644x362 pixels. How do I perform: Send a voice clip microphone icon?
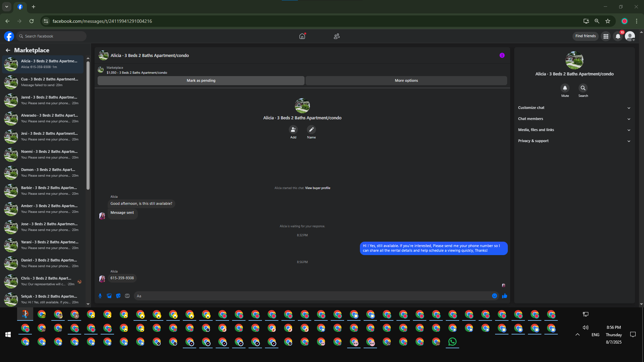[x=100, y=296]
